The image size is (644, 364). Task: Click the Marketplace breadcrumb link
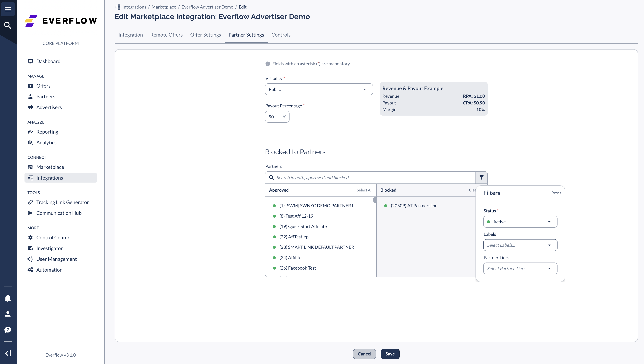click(x=164, y=7)
